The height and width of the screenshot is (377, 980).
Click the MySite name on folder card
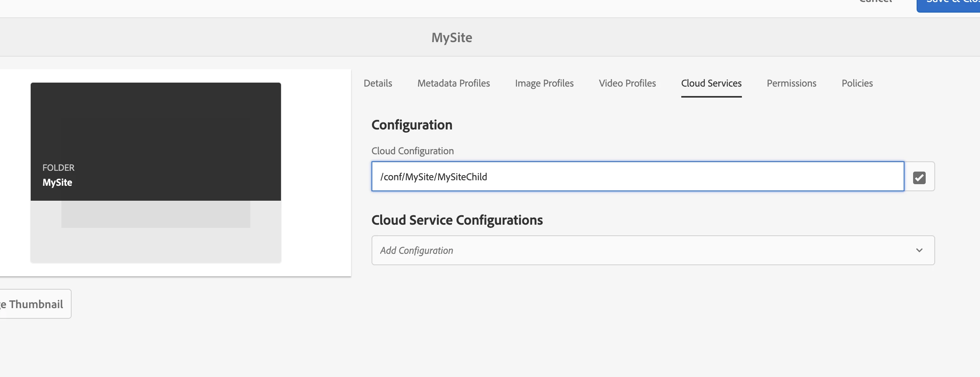click(x=57, y=183)
